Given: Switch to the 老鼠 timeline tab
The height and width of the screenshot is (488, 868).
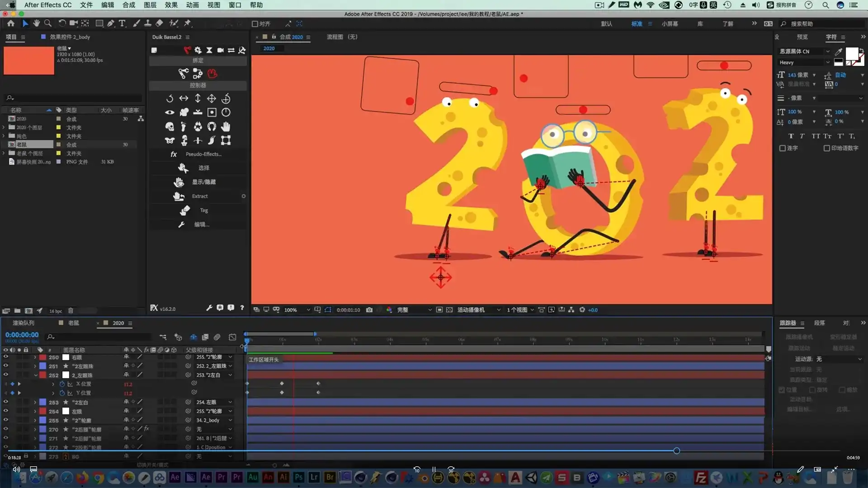Looking at the screenshot, I should [x=73, y=323].
